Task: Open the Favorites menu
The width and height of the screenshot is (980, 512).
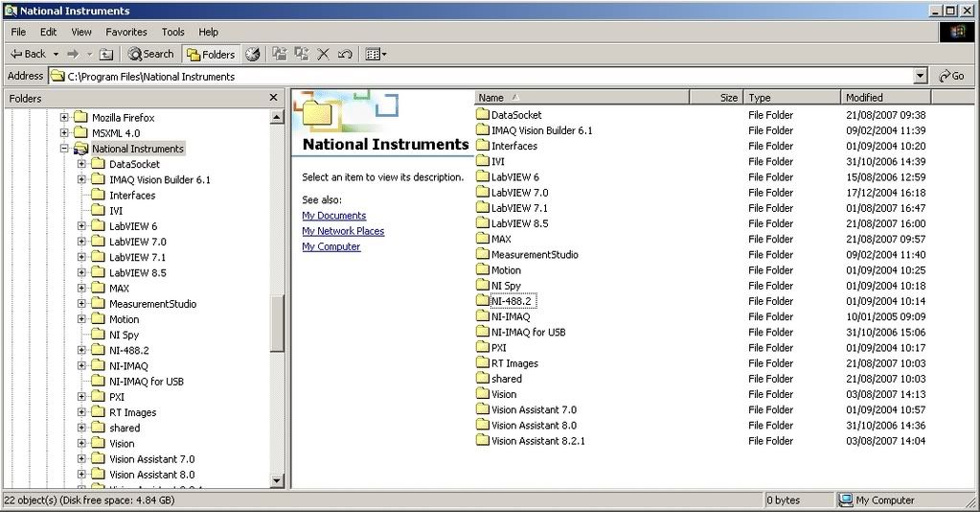Action: pyautogui.click(x=126, y=32)
